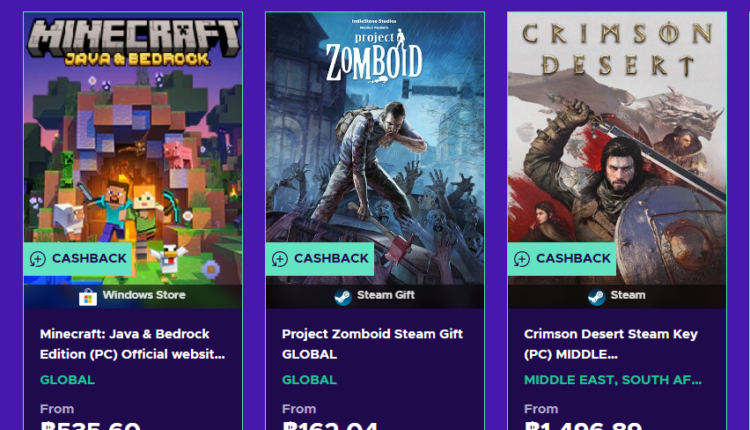This screenshot has width=750, height=430.
Task: Click the GLOBAL region text under Project Zomboid
Action: [309, 380]
